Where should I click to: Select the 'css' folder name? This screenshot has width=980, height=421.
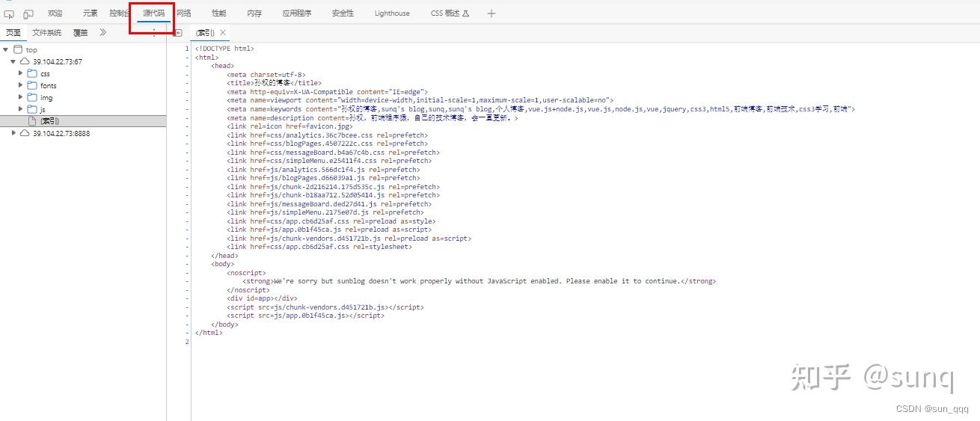pyautogui.click(x=45, y=74)
